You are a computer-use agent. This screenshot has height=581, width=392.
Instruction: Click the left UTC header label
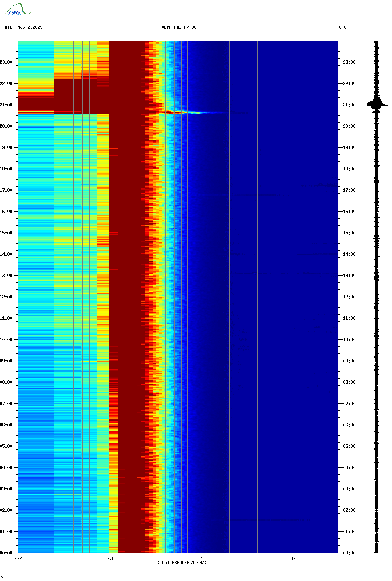click(9, 27)
